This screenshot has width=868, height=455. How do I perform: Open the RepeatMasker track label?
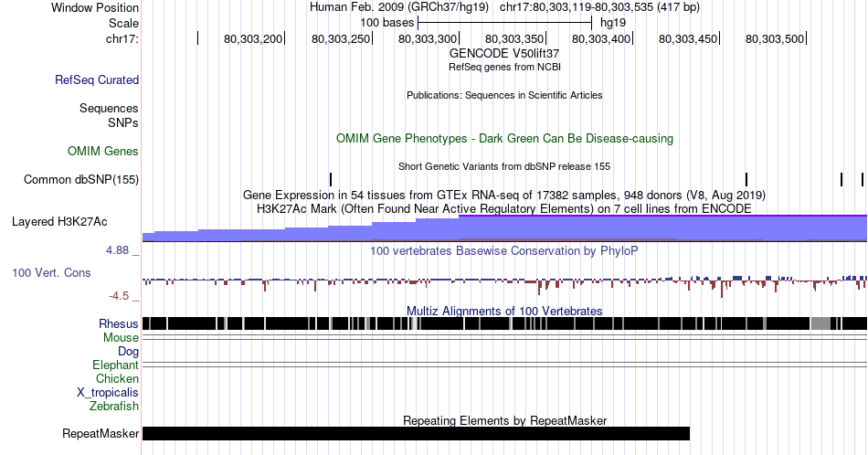pos(101,433)
